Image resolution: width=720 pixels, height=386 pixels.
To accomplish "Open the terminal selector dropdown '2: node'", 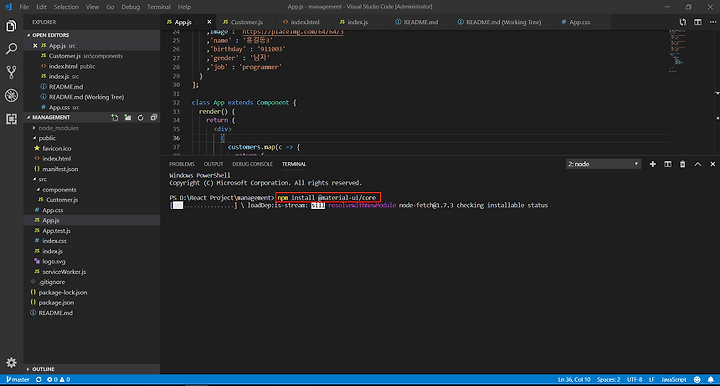I will pos(603,164).
